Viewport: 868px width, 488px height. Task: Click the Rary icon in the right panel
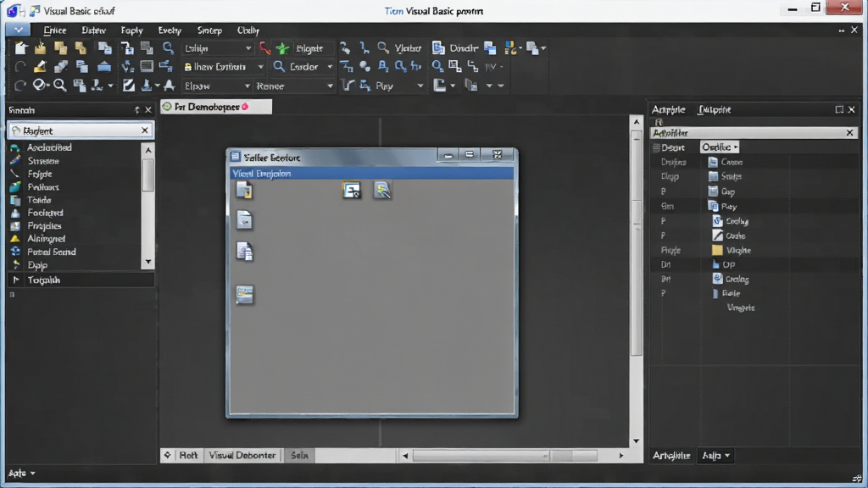tap(713, 206)
